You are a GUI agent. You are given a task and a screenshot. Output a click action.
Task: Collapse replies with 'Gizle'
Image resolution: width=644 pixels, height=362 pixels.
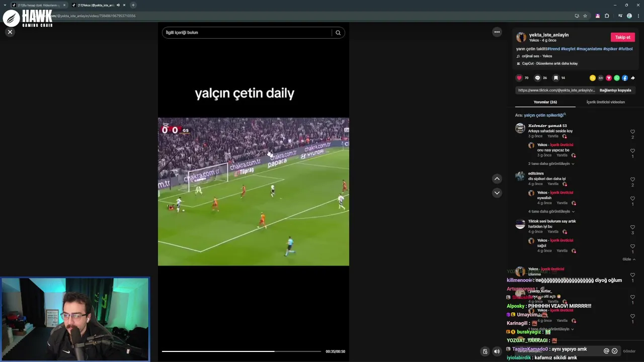[629, 259]
